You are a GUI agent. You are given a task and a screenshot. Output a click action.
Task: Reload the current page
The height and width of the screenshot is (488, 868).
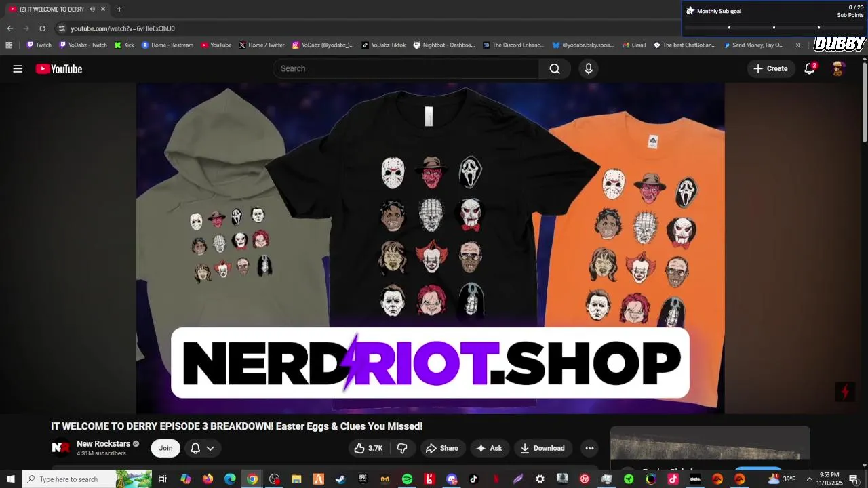tap(42, 28)
